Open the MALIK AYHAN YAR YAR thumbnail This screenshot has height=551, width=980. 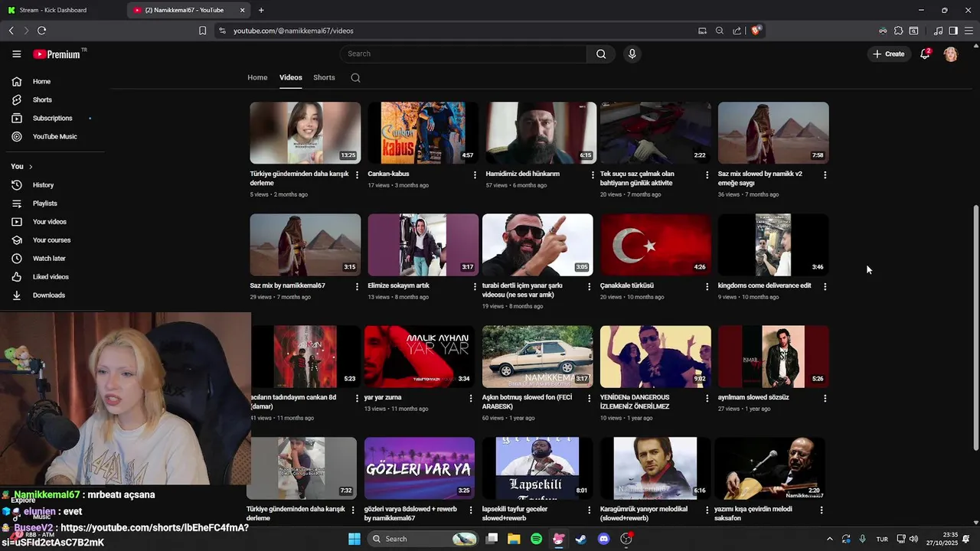pyautogui.click(x=420, y=356)
